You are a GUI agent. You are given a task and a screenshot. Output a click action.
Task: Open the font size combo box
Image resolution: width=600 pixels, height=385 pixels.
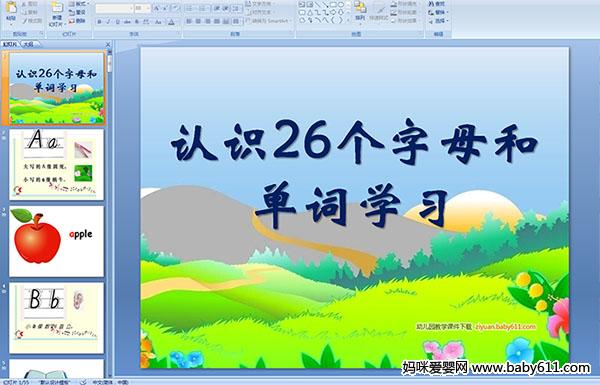click(142, 8)
